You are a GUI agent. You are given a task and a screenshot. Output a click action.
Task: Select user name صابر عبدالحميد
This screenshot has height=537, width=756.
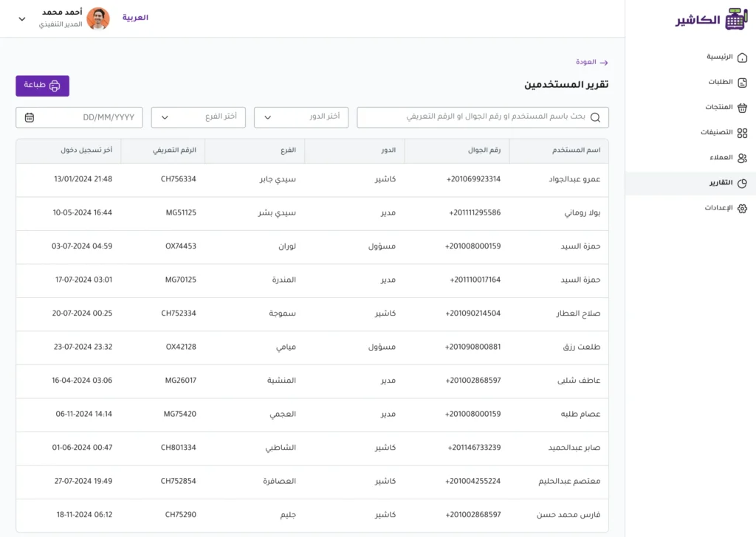point(574,448)
